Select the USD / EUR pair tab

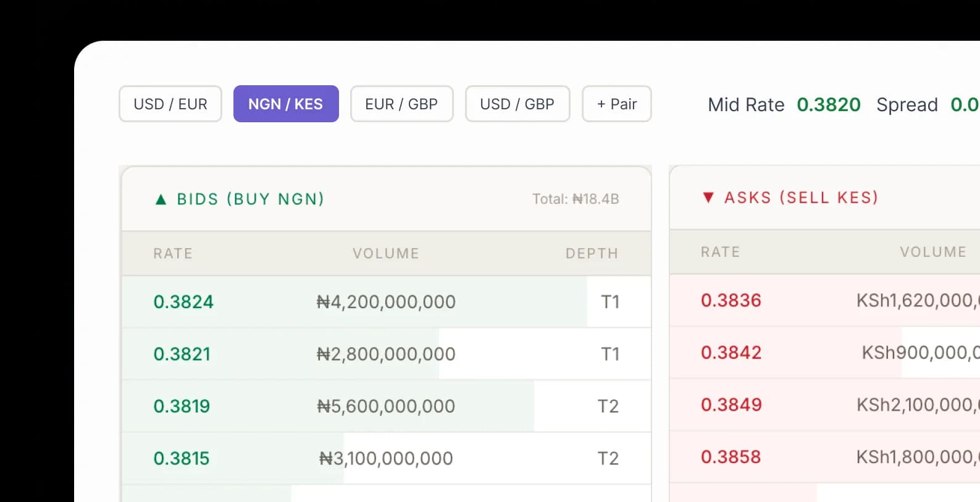tap(170, 104)
